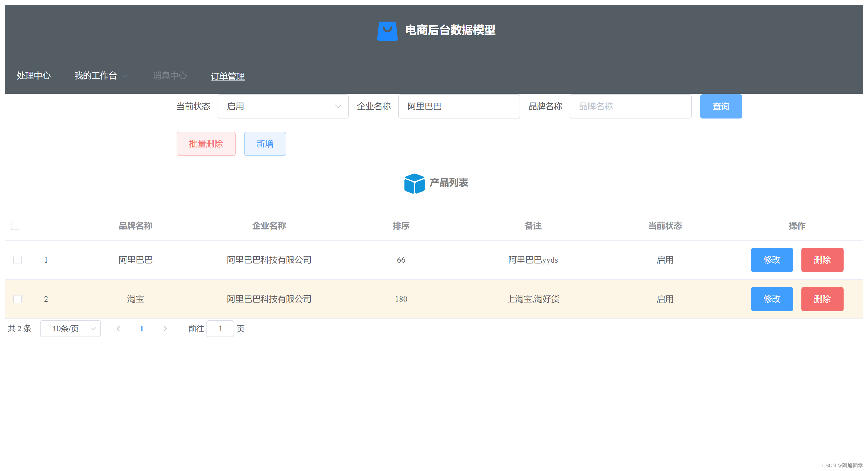Screen dimensions: 868x471
Task: Open the 处理中心 menu item
Action: (34, 75)
